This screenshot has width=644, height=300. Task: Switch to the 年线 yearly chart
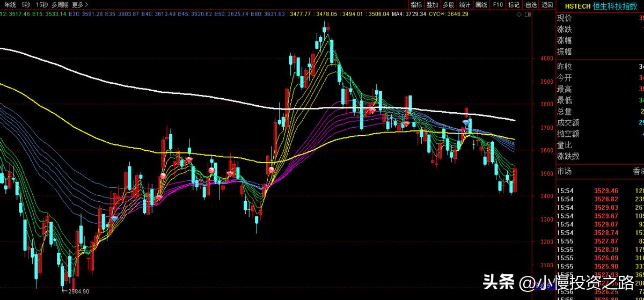pos(10,5)
